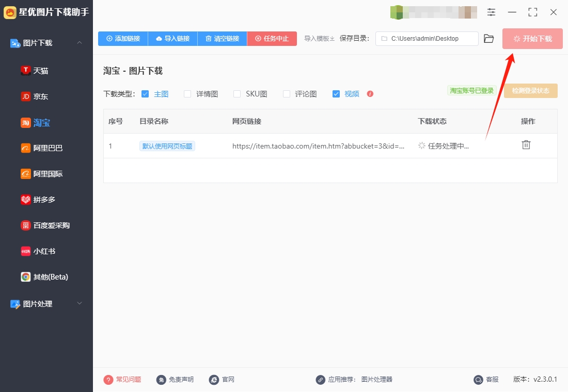The image size is (568, 392).
Task: Open the 官网 website link
Action: (x=222, y=379)
